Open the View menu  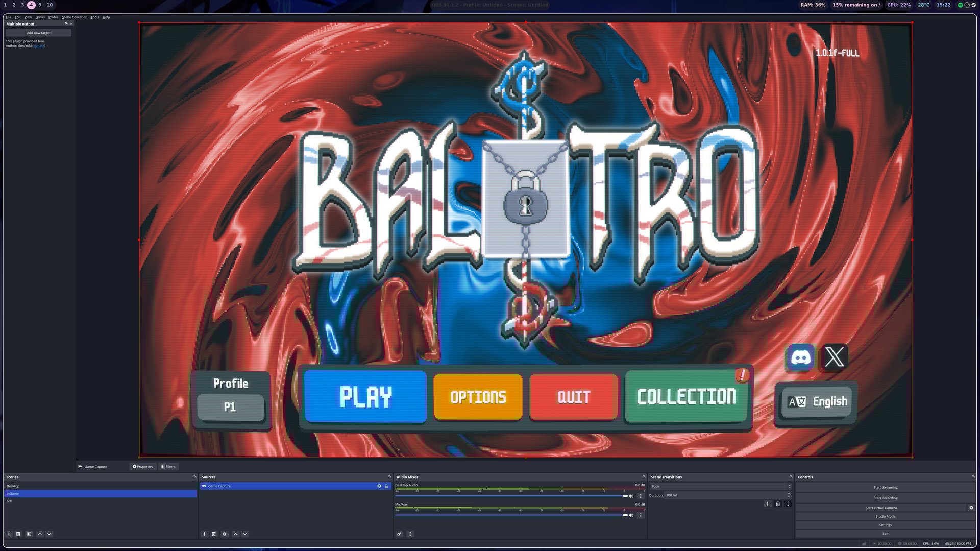pyautogui.click(x=28, y=17)
